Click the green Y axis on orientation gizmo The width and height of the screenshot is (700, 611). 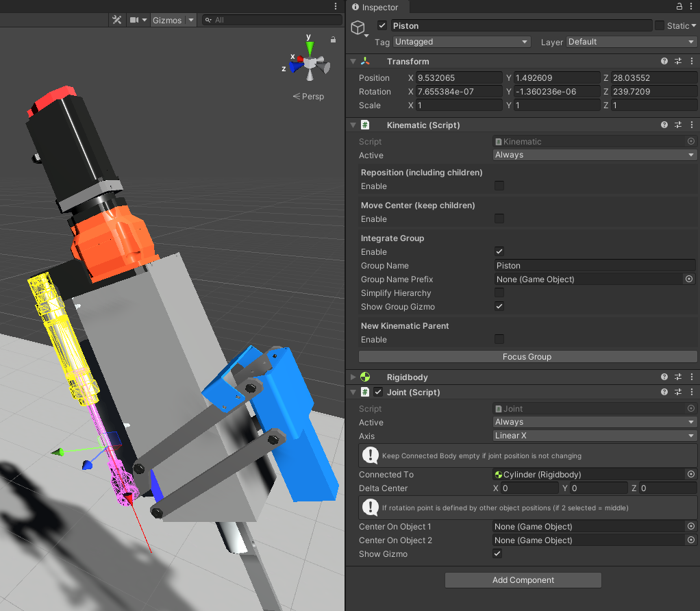[310, 48]
